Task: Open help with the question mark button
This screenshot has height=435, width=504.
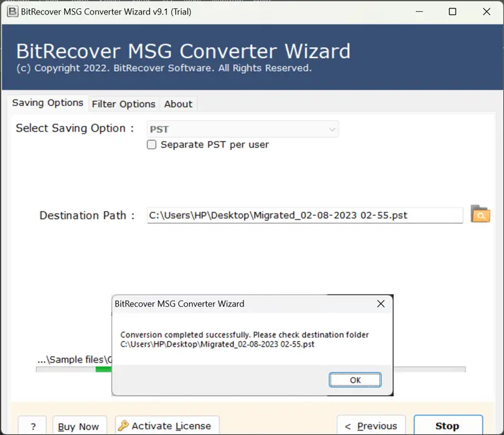Action: [32, 426]
